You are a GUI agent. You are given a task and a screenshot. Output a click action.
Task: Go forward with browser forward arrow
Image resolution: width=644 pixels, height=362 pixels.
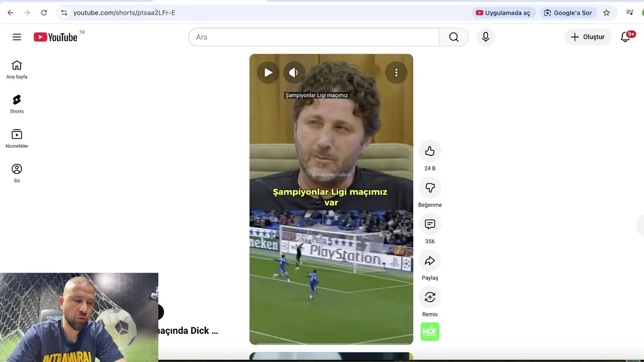point(27,13)
